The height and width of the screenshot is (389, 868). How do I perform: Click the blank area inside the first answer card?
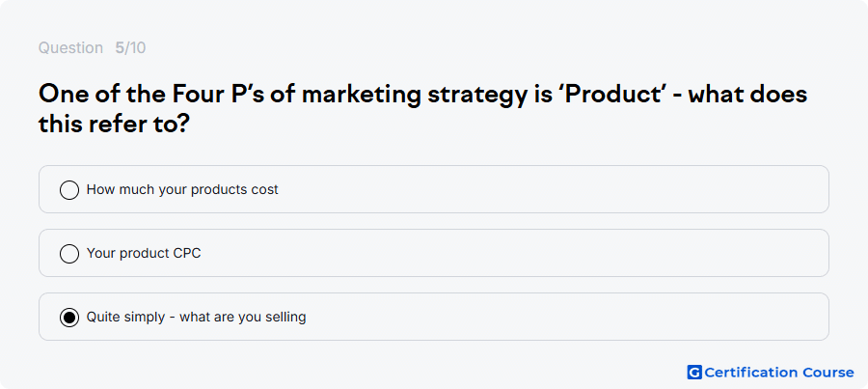coord(554,189)
